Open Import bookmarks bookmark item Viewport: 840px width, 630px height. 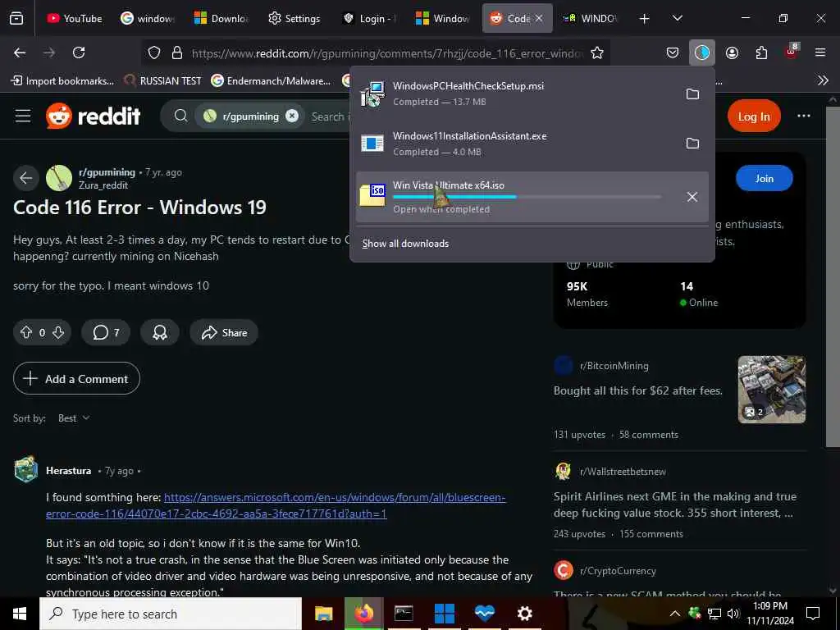click(x=62, y=81)
